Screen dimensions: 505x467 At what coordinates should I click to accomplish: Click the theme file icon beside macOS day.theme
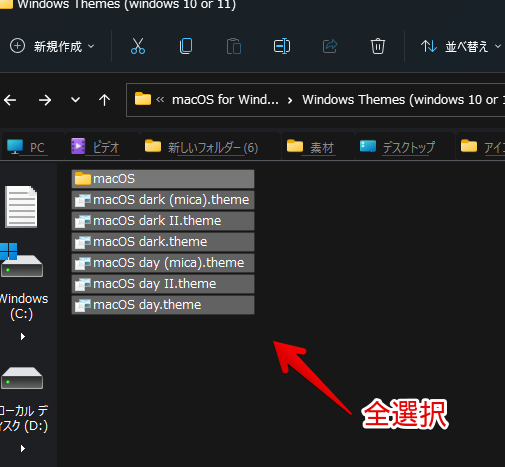click(x=83, y=305)
